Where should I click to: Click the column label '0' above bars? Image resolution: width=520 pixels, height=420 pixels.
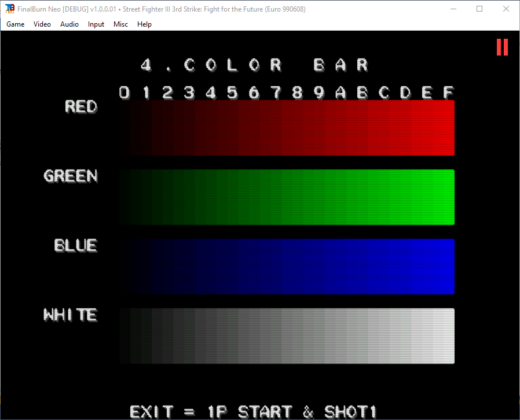coord(124,93)
